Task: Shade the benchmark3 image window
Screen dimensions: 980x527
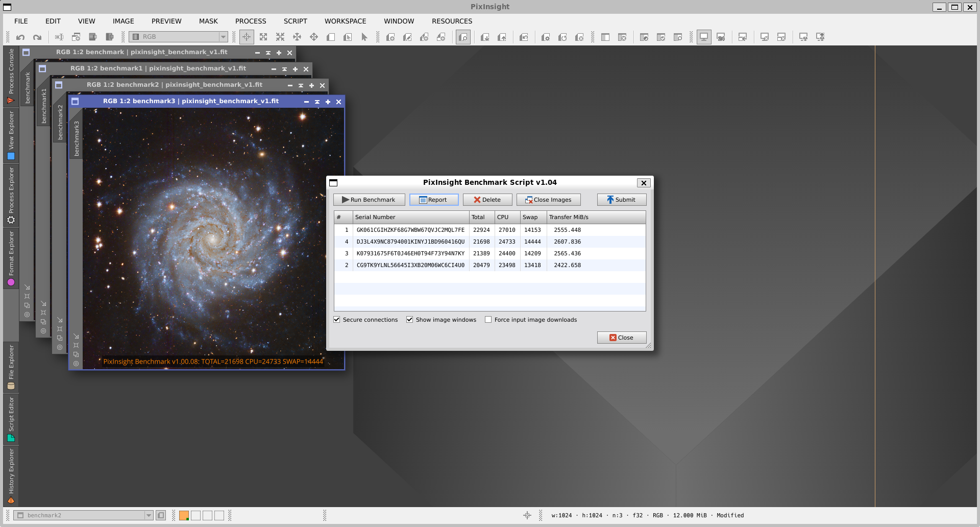Action: (x=317, y=102)
